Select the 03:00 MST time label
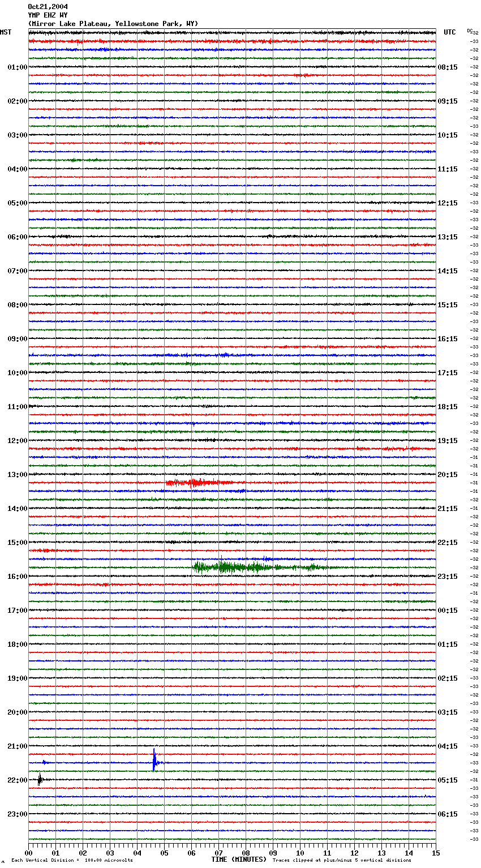This screenshot has height=868, width=481. coord(18,135)
